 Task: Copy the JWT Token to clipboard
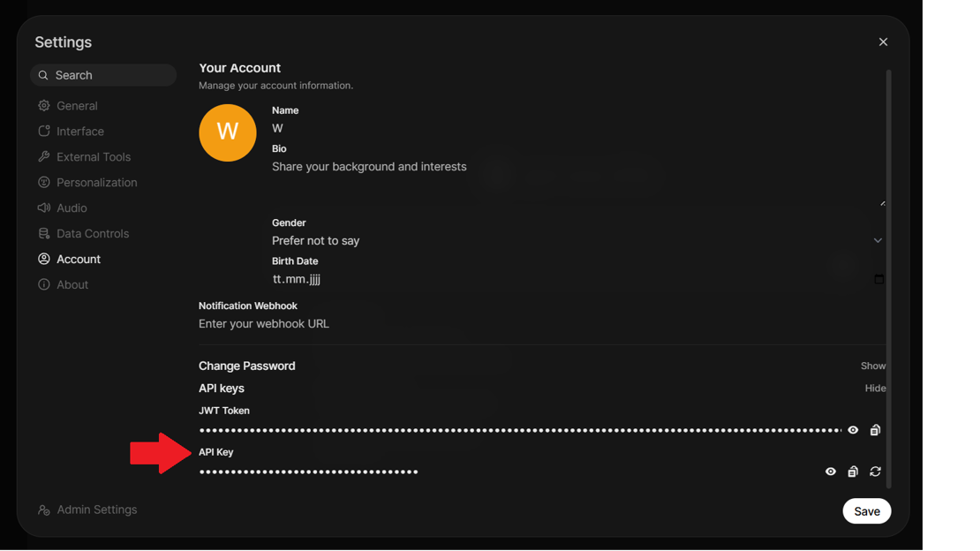(x=875, y=430)
